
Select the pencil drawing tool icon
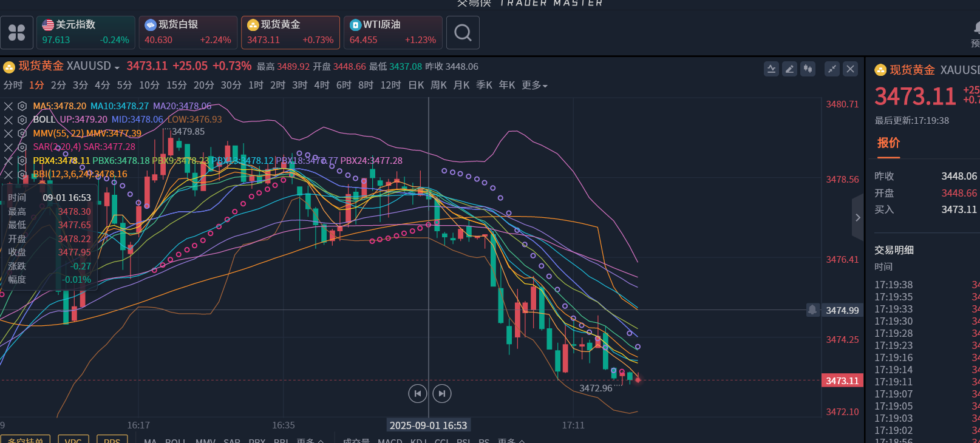pyautogui.click(x=789, y=69)
